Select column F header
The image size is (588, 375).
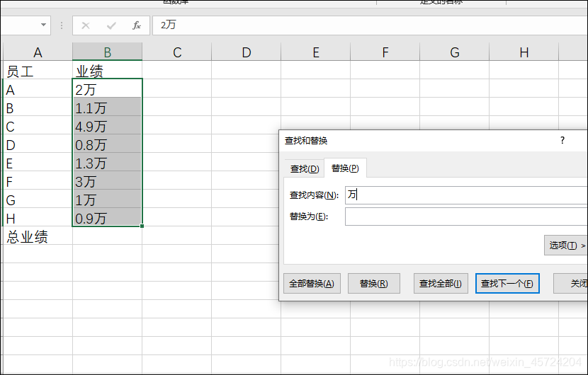tap(385, 52)
